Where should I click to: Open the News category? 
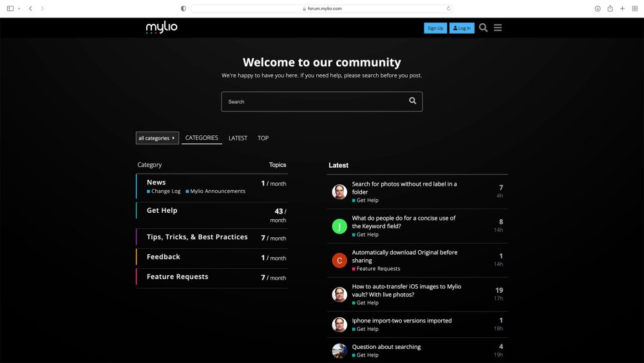156,182
